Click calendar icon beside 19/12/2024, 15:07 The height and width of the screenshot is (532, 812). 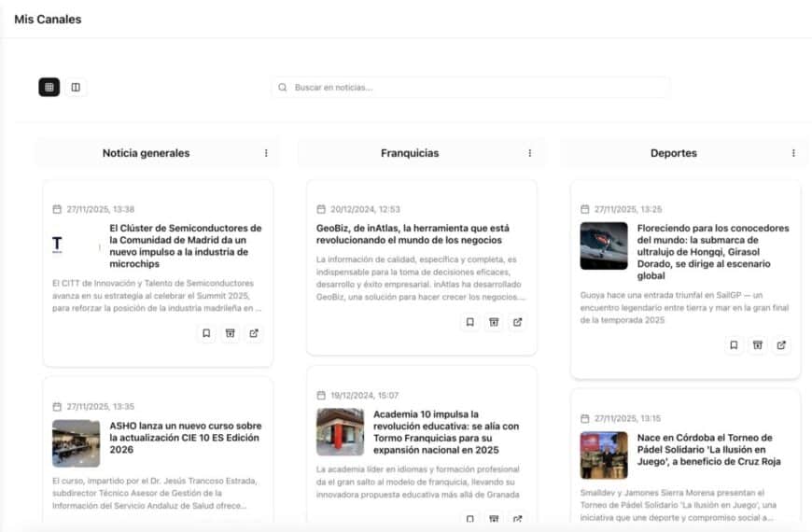(321, 395)
